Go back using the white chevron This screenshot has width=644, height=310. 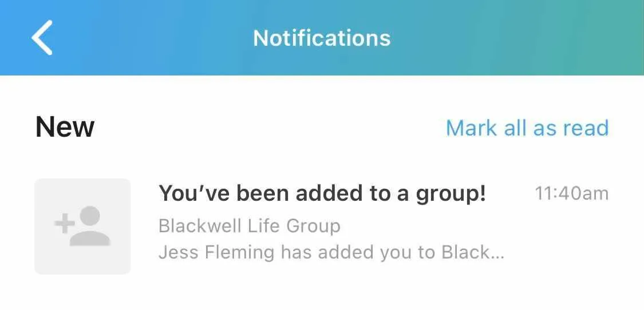tap(42, 38)
